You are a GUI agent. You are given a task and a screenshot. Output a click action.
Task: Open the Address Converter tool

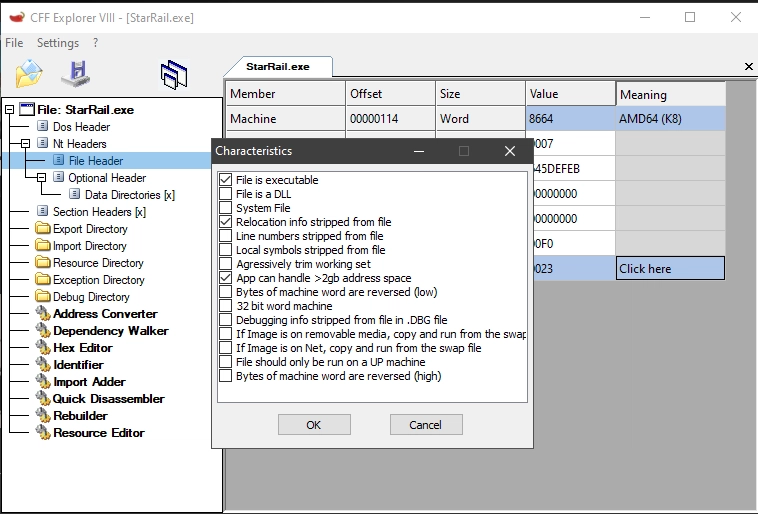click(105, 314)
